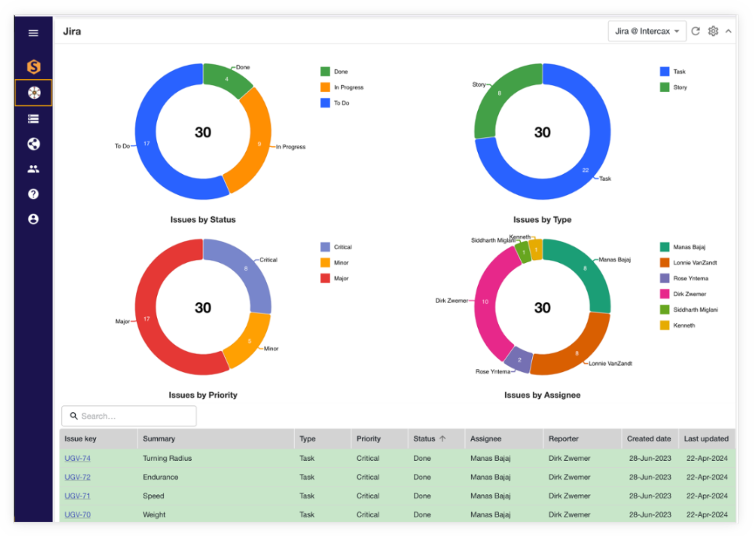Toggle the In Progress legend entry
The height and width of the screenshot is (536, 756).
(x=342, y=87)
